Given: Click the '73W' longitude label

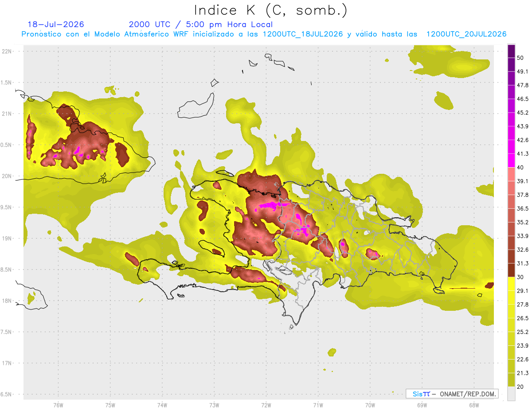Looking at the screenshot, I should [x=214, y=405].
